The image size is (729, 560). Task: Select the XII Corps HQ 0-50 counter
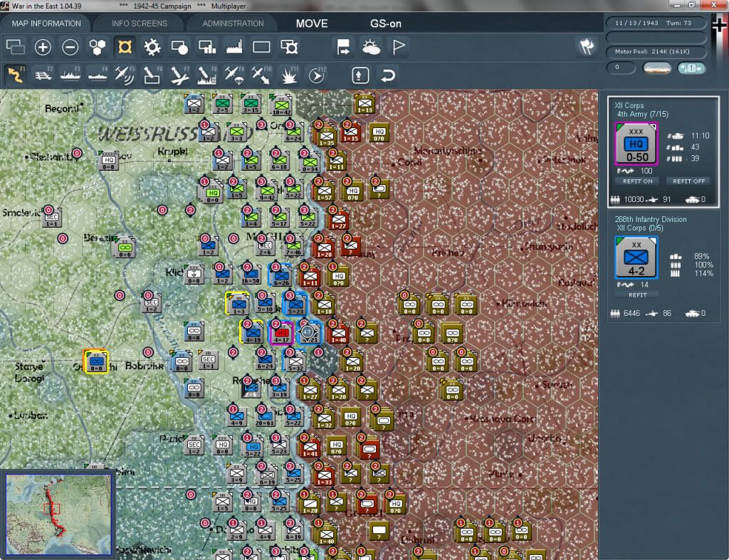[x=636, y=144]
